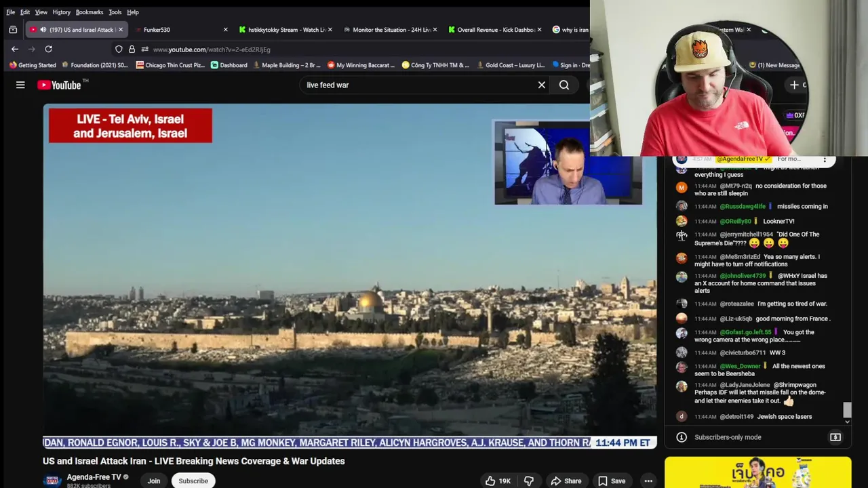This screenshot has height=488, width=868.
Task: Close the Monitor the Situation tab
Action: pos(434,30)
